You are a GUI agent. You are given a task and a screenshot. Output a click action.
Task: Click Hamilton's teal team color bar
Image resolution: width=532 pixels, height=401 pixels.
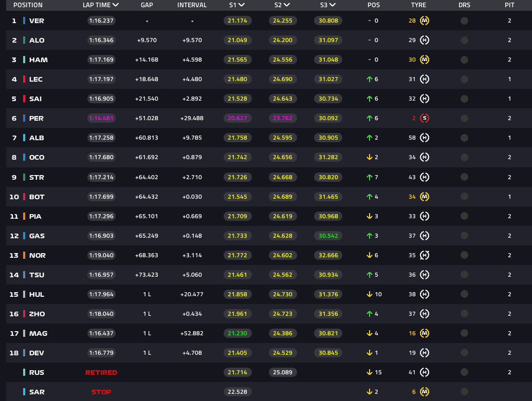tap(24, 60)
